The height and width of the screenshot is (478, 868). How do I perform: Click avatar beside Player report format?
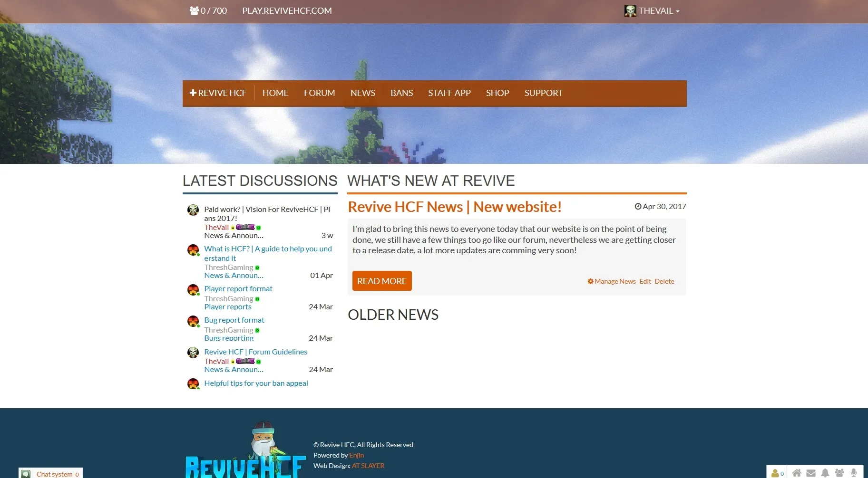coord(193,290)
